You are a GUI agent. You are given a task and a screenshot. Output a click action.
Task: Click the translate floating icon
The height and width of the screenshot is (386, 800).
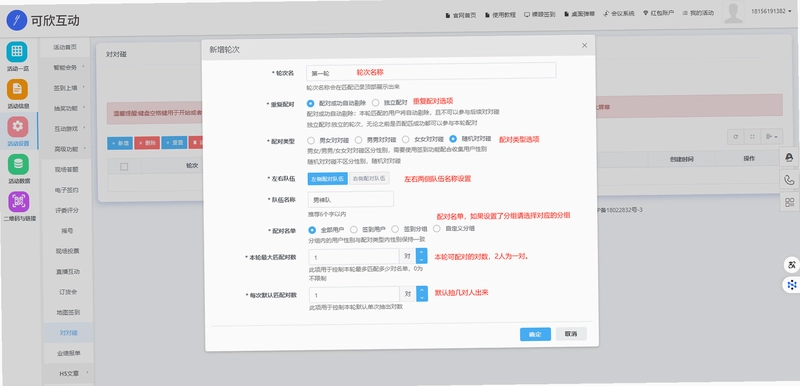coord(791,265)
